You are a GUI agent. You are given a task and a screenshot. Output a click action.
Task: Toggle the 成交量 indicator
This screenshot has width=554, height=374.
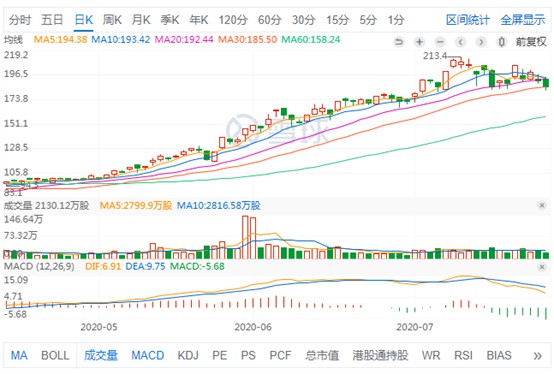pyautogui.click(x=101, y=355)
